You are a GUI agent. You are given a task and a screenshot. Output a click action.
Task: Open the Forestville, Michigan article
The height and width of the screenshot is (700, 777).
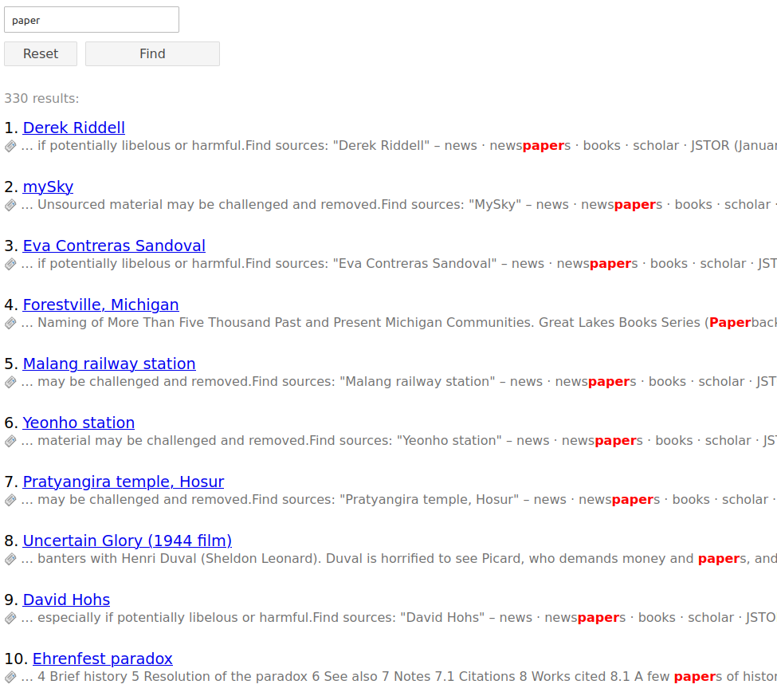[100, 305]
